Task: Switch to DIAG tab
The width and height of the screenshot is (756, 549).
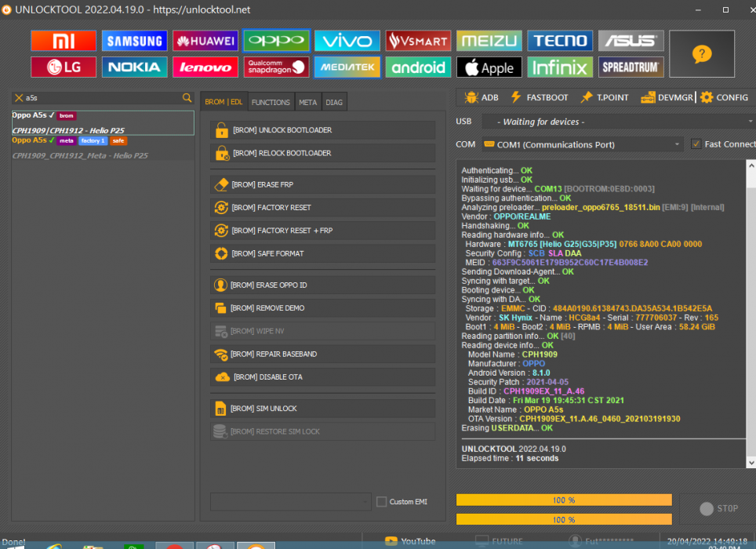Action: (x=333, y=102)
